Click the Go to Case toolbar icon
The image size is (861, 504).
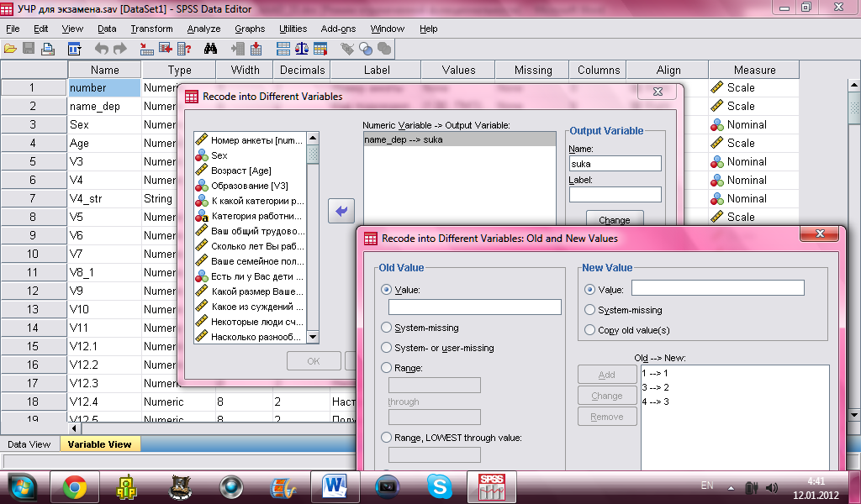coord(146,49)
